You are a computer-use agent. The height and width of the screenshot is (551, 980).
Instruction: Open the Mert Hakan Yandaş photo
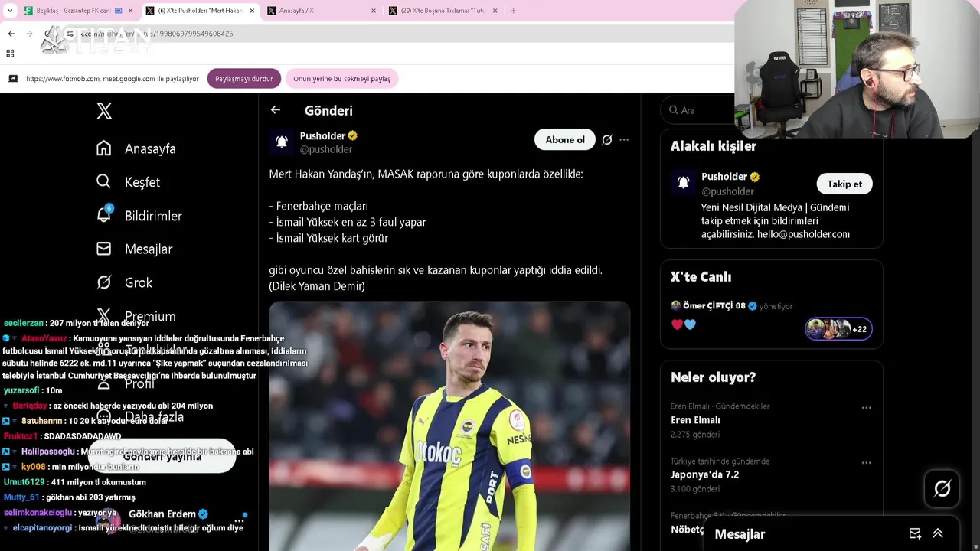pyautogui.click(x=449, y=425)
